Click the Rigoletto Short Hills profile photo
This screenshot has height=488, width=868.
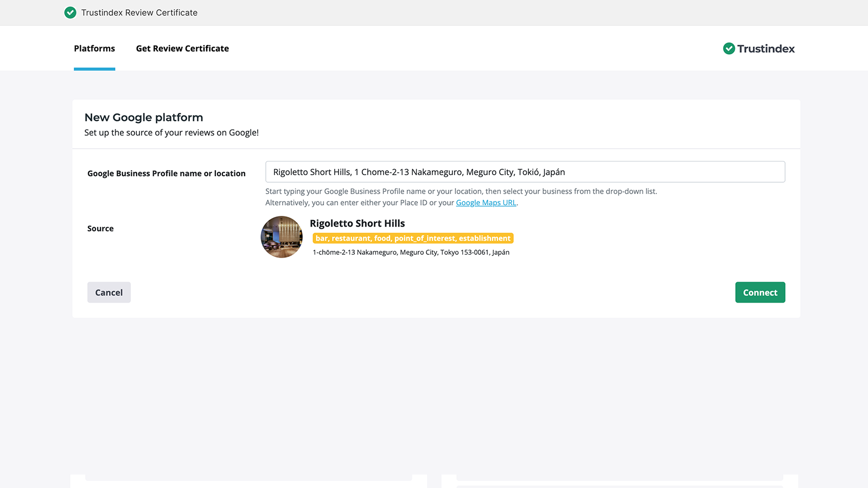tap(282, 237)
